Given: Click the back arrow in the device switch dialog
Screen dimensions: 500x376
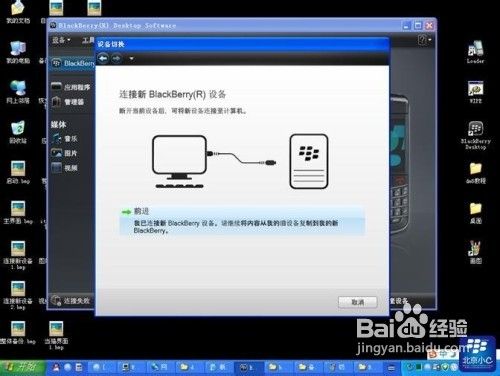Looking at the screenshot, I should coord(103,59).
